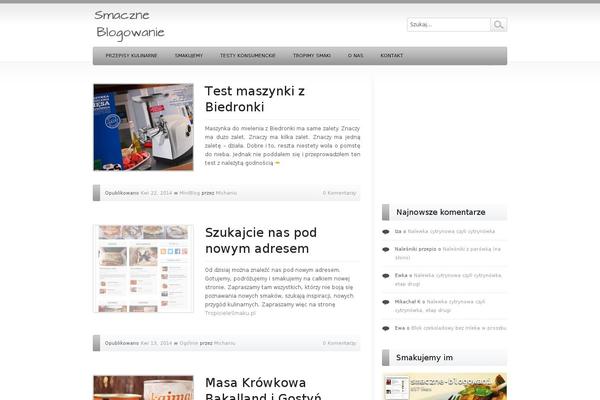
Task: Open Tropimy Smaki menu item
Action: coord(312,56)
